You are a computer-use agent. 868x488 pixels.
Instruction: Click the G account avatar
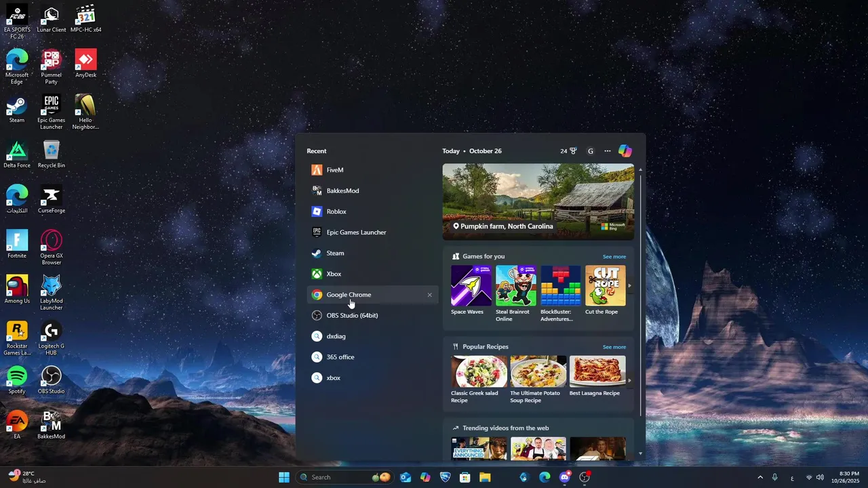point(591,151)
